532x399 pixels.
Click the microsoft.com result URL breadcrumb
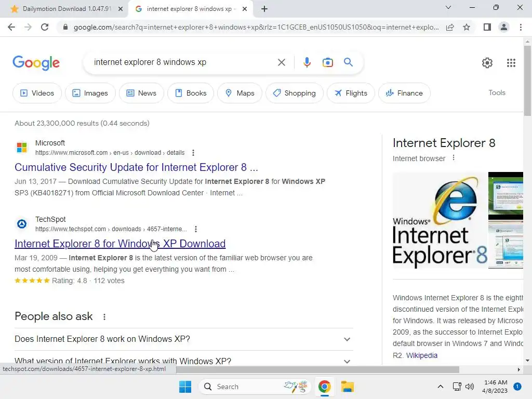coord(110,153)
